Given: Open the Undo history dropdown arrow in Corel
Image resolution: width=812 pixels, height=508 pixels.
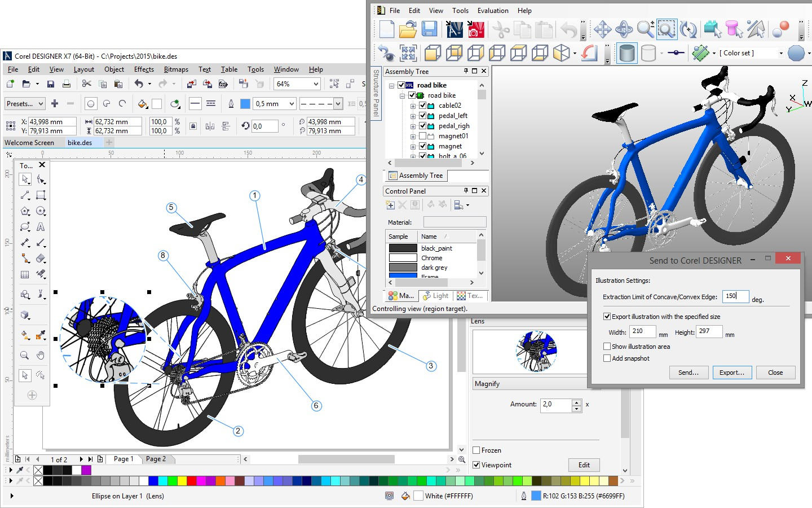Looking at the screenshot, I should click(x=149, y=84).
